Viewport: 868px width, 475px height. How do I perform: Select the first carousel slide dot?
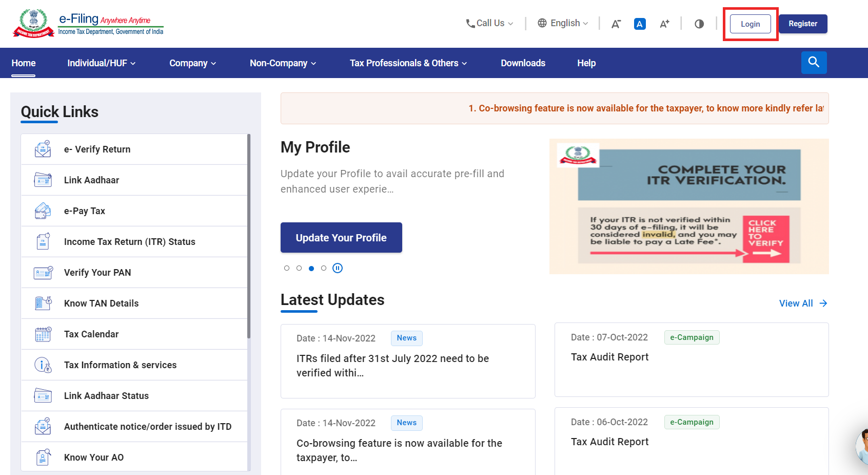coord(287,268)
